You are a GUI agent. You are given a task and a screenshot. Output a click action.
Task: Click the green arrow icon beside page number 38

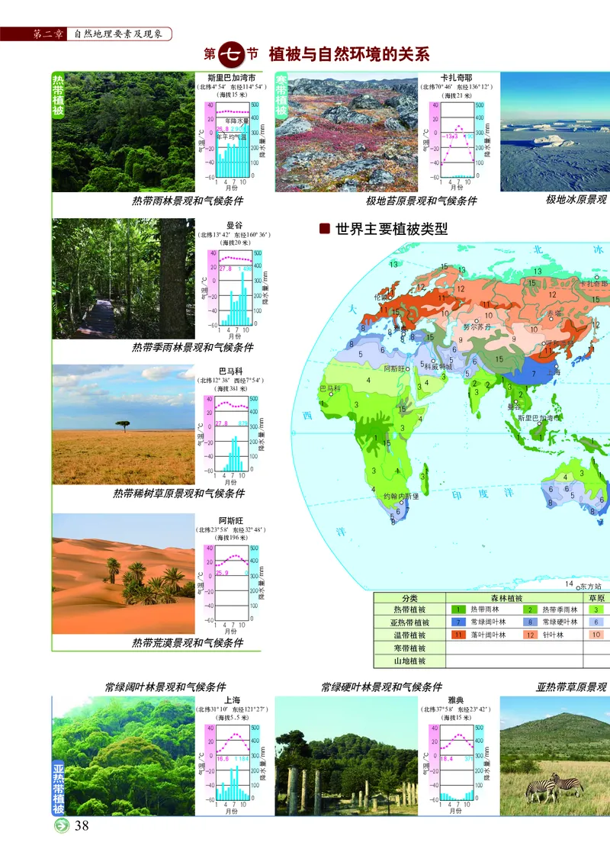[62, 825]
